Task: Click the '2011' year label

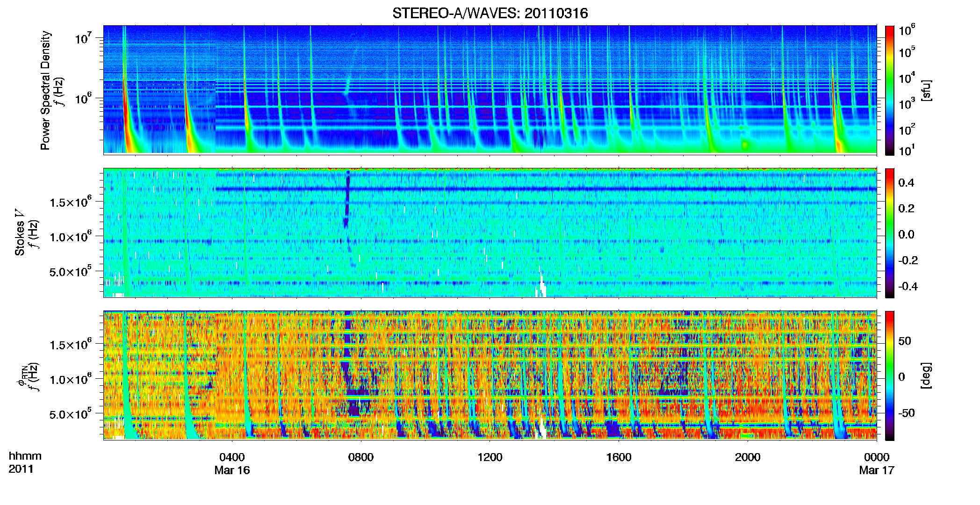Action: click(x=21, y=469)
